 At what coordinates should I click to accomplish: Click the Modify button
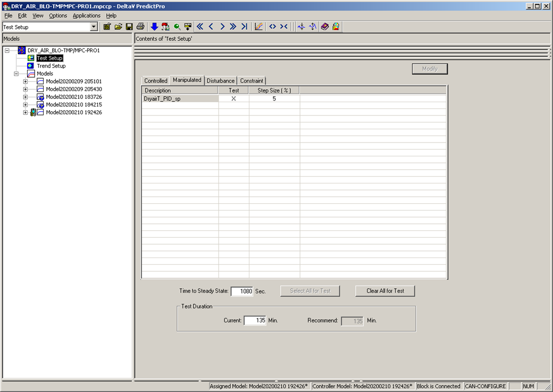[x=430, y=69]
